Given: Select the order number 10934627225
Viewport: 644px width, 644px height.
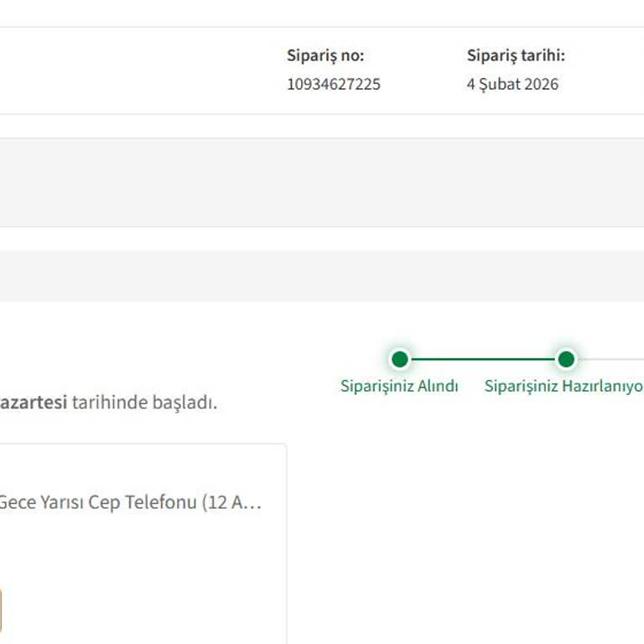Looking at the screenshot, I should click(x=334, y=84).
